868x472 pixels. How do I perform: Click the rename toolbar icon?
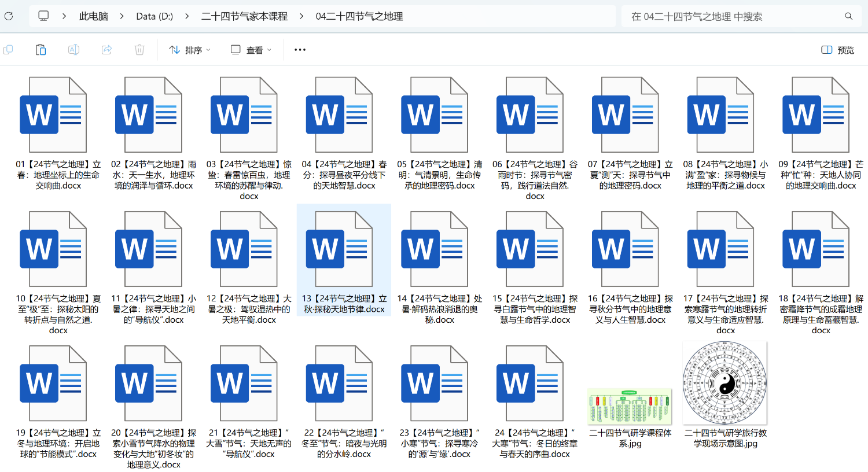(x=73, y=50)
